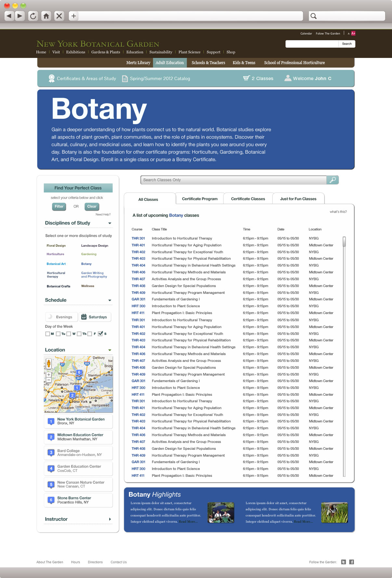Click the Saturdays calendar icon
392x578 pixels.
[84, 317]
